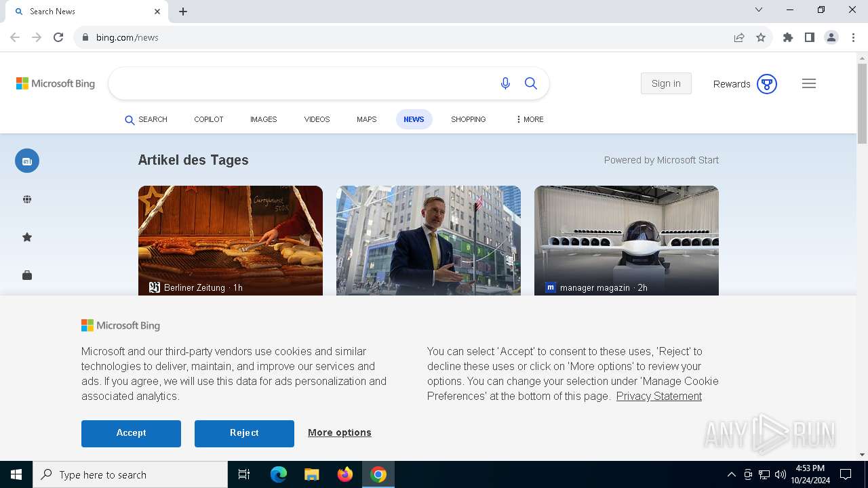Click the browser forward arrow
Screen dimensions: 868x488
point(37,37)
